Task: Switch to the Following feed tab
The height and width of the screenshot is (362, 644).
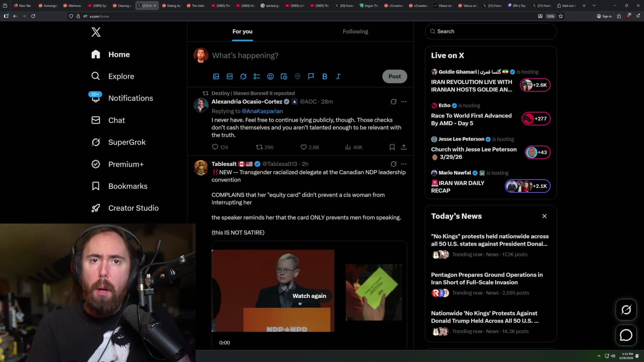Action: click(355, 32)
